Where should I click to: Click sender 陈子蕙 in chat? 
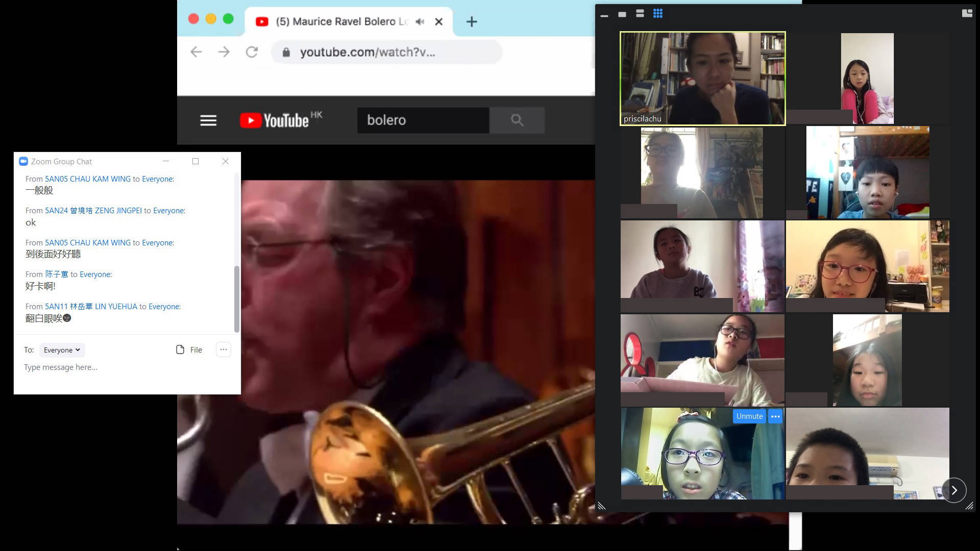click(x=57, y=274)
